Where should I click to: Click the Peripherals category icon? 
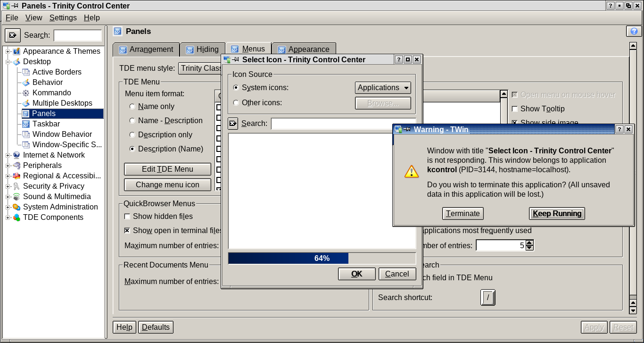pos(17,165)
